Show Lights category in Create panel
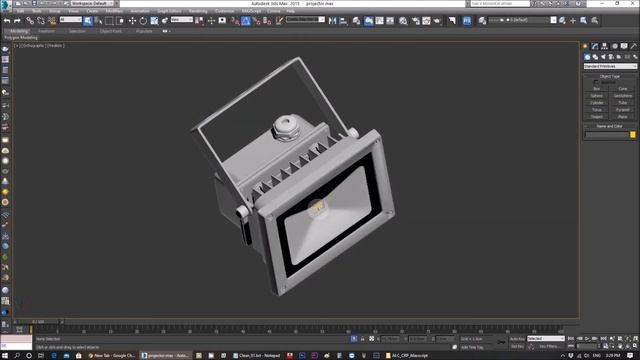640x360 pixels. 603,57
